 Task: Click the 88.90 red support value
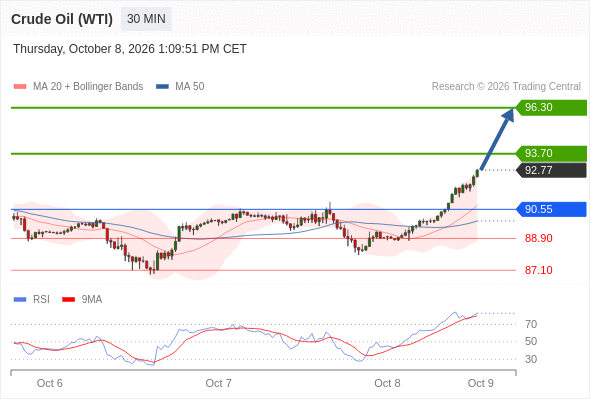(x=539, y=238)
